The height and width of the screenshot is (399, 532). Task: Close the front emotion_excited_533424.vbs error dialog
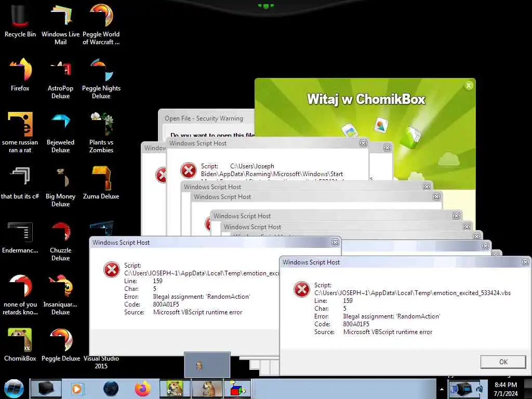(525, 262)
